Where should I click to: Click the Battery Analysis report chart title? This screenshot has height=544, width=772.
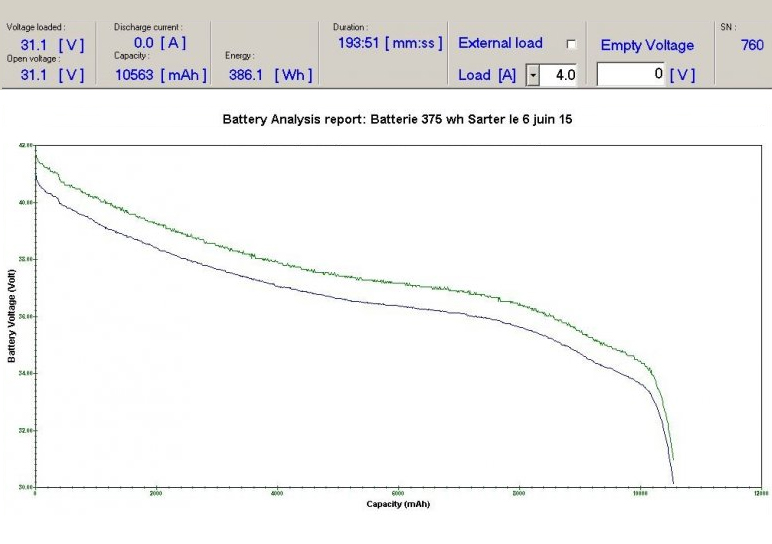point(397,119)
